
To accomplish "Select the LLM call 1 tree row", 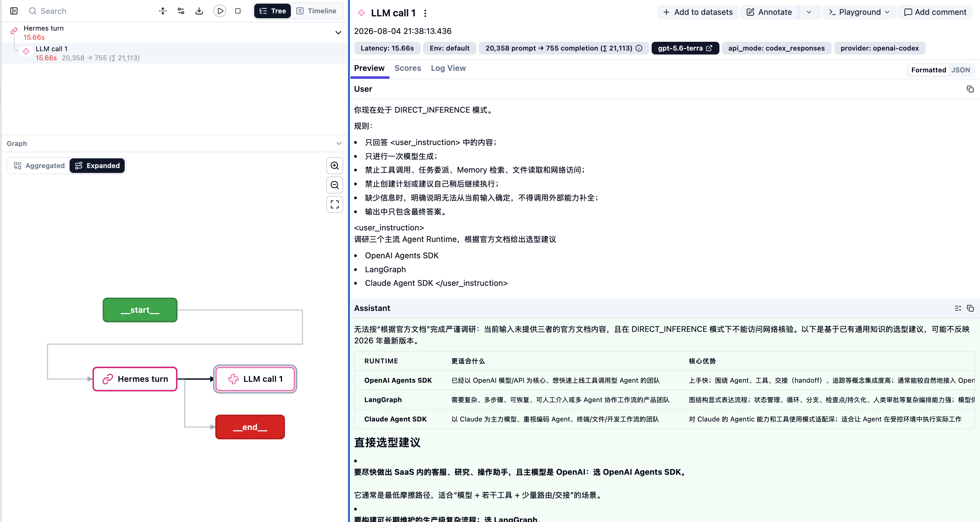I will pos(174,53).
